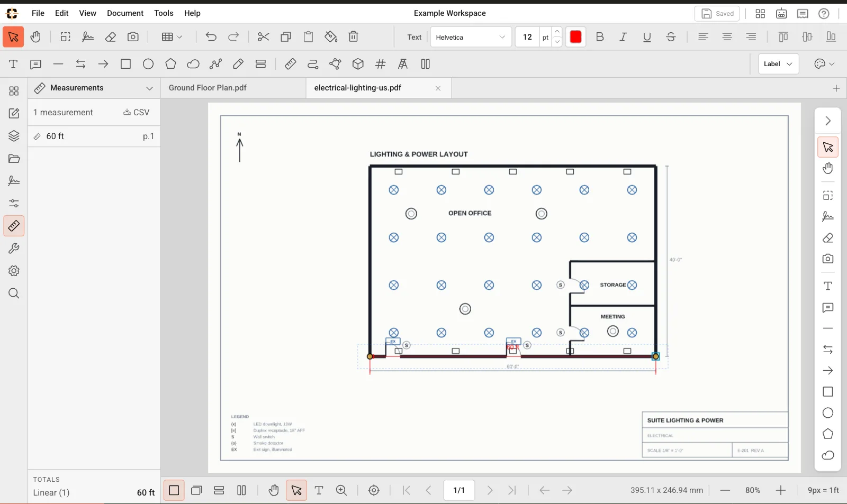Viewport: 847px width, 504px height.
Task: Select the 60 ft measurement entry
Action: (x=94, y=136)
